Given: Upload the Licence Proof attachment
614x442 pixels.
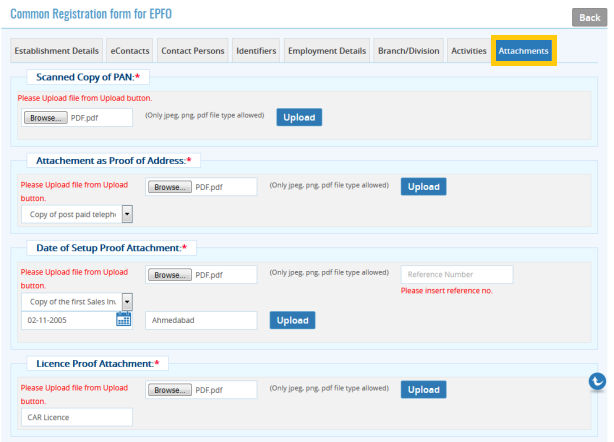Looking at the screenshot, I should (x=423, y=390).
